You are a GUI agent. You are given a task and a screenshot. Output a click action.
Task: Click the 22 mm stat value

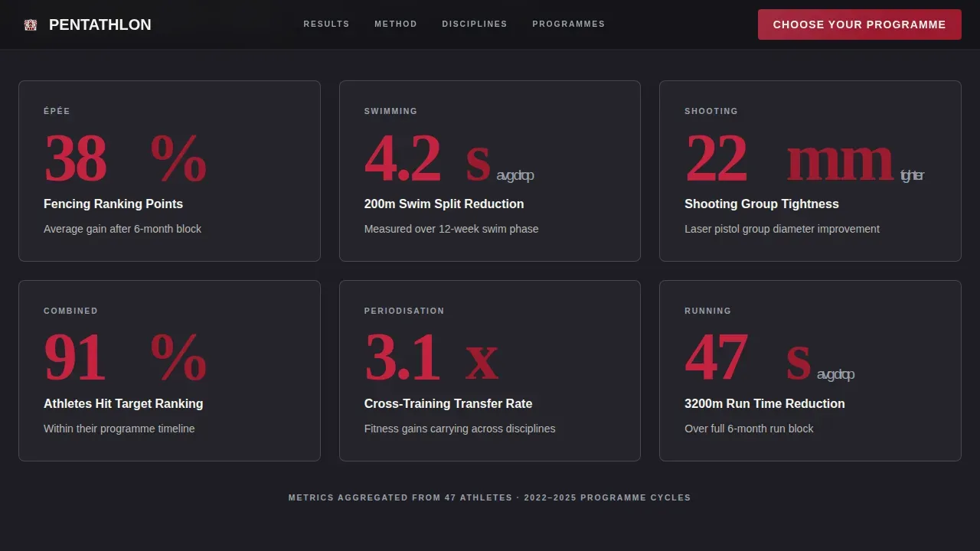coord(789,158)
